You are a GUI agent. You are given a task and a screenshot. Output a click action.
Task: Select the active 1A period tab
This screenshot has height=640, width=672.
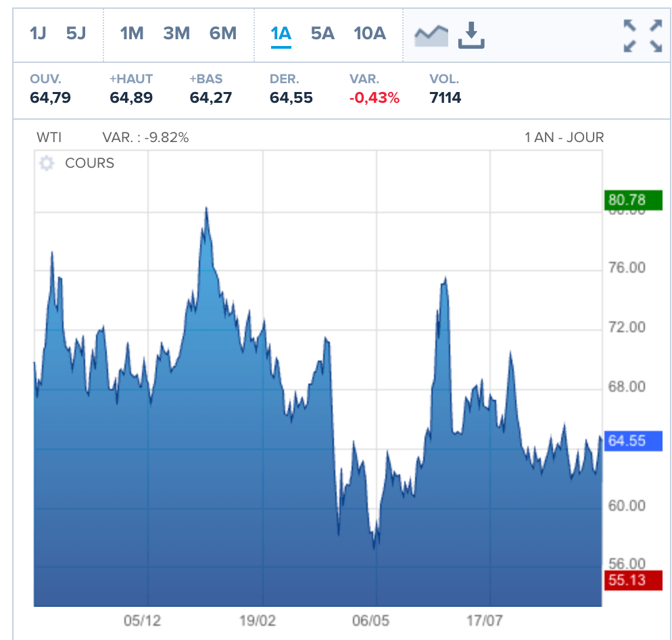click(x=281, y=33)
